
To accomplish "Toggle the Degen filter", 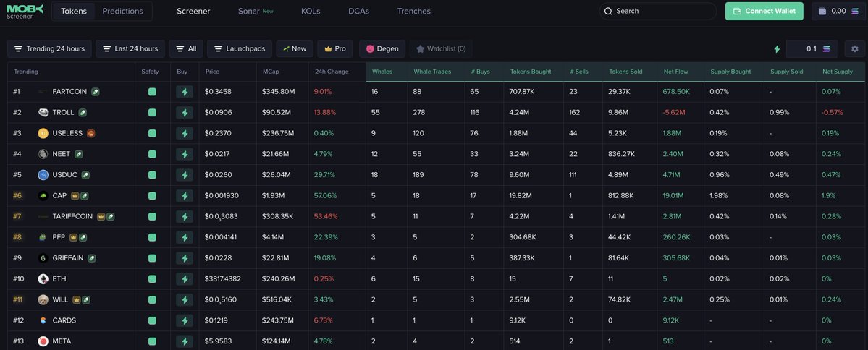I will [x=382, y=49].
